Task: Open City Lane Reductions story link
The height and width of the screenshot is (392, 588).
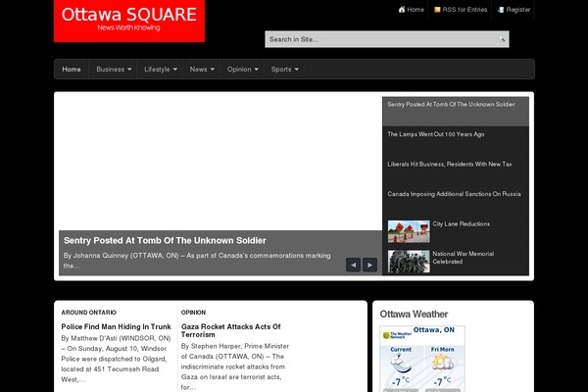Action: pyautogui.click(x=462, y=224)
